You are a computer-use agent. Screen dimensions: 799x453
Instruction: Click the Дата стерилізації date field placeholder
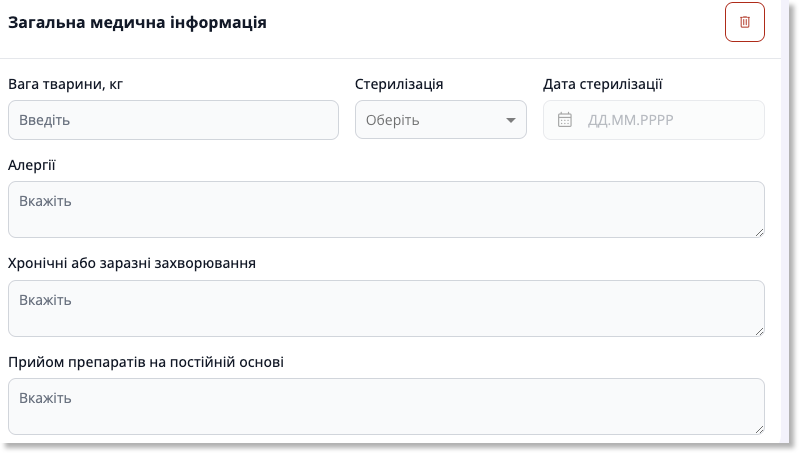pyautogui.click(x=630, y=120)
